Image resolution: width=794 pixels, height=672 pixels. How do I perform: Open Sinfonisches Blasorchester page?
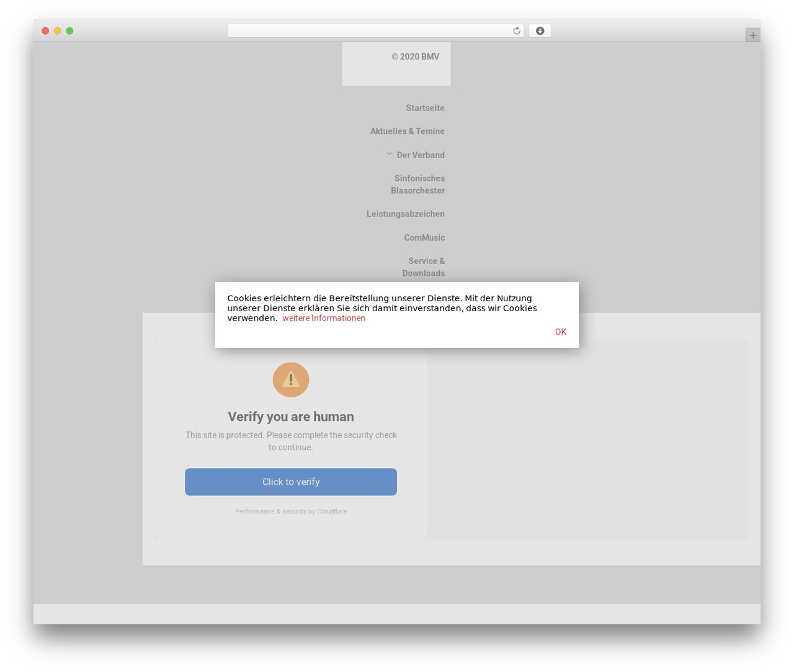point(418,184)
